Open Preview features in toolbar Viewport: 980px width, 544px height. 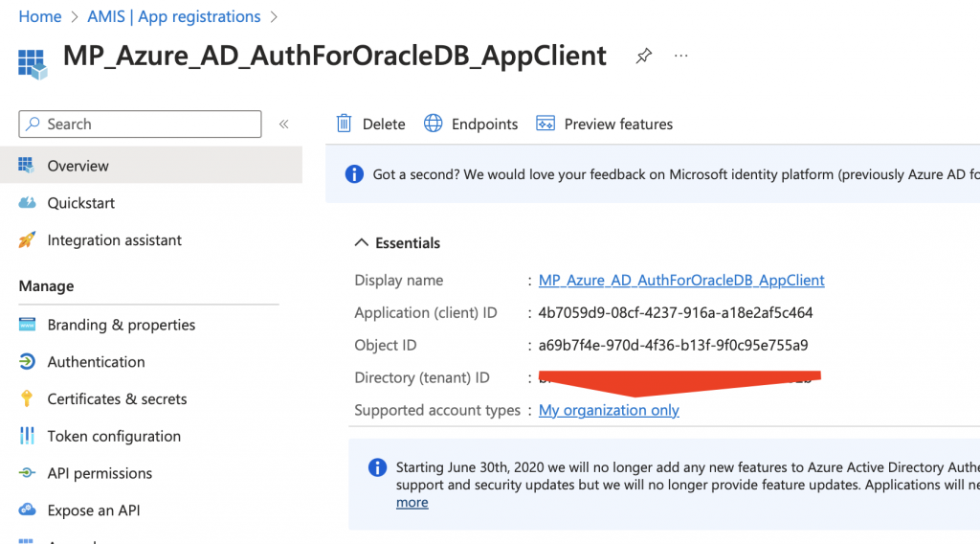click(x=605, y=124)
